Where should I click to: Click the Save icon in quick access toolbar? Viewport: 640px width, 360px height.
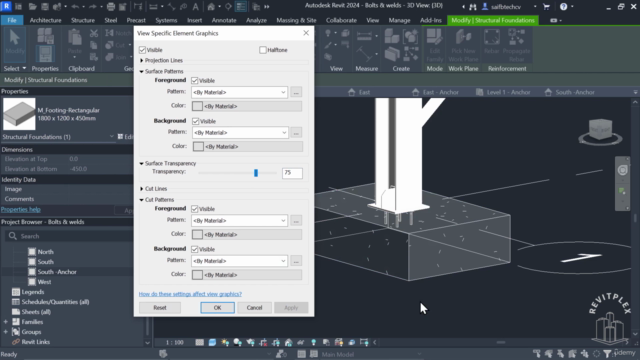click(x=45, y=7)
